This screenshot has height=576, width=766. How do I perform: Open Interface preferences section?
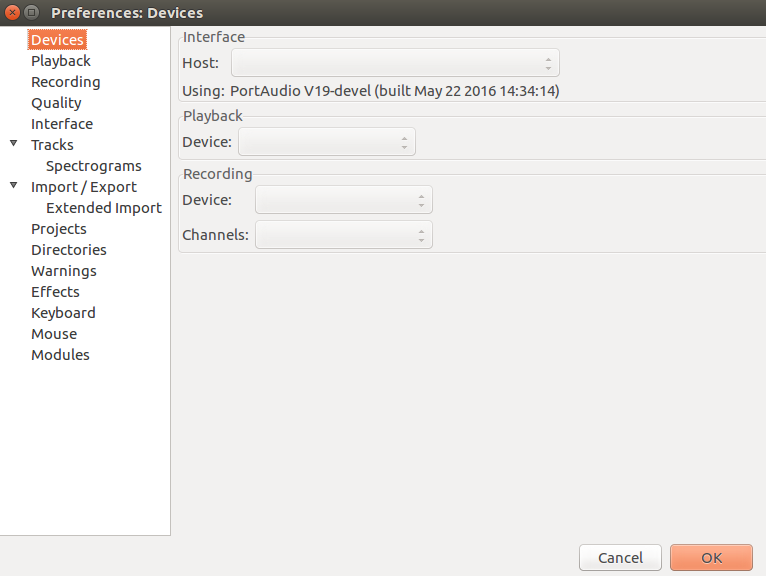coord(62,124)
